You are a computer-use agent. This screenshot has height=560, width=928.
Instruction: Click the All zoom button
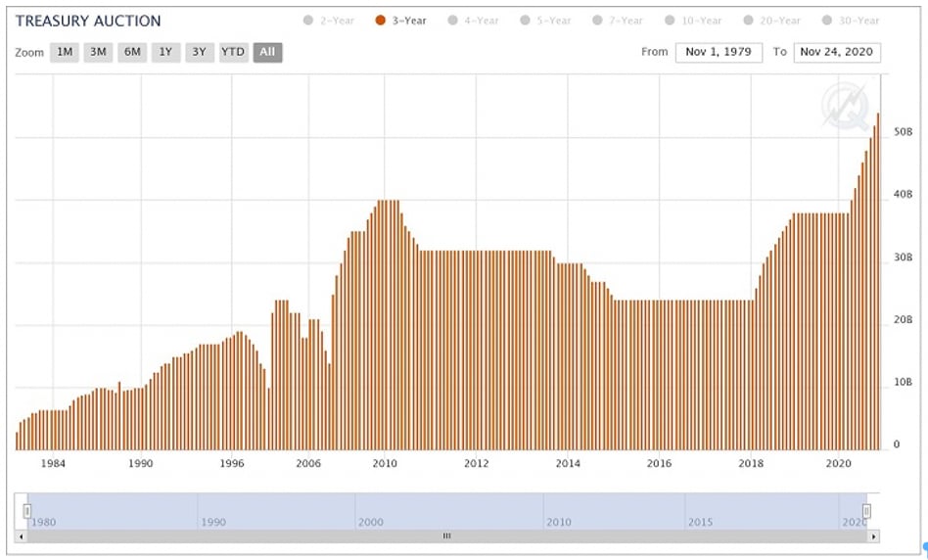click(x=267, y=53)
